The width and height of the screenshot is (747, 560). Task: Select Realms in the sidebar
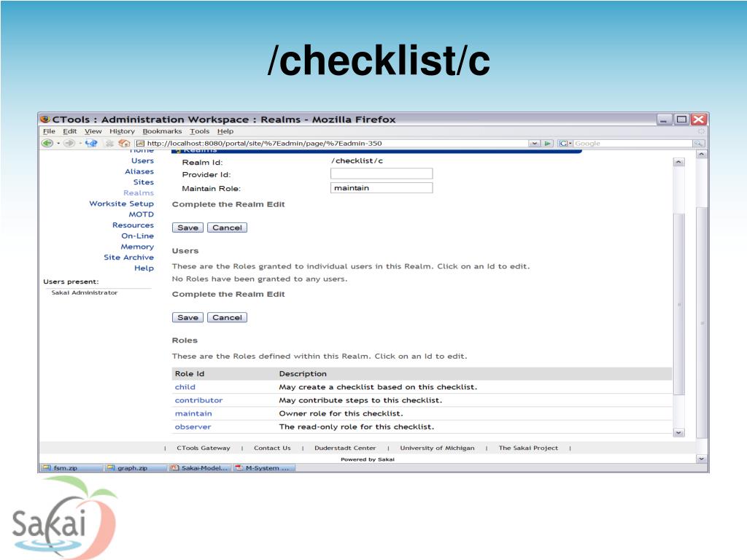coord(139,192)
